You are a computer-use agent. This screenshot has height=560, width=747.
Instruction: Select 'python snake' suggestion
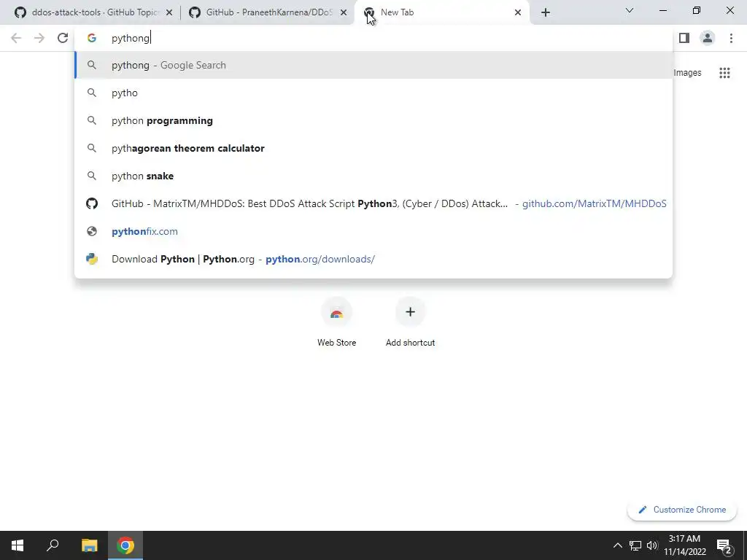pyautogui.click(x=373, y=176)
